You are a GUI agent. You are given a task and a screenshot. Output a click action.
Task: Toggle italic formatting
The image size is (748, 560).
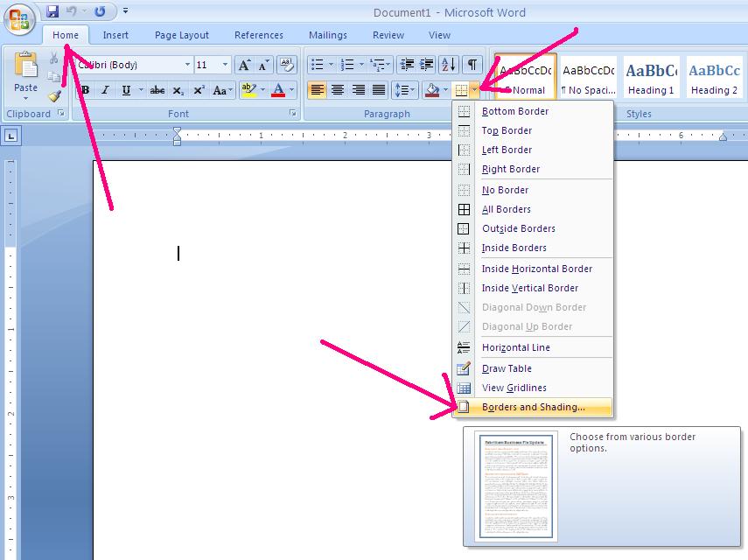[x=104, y=90]
